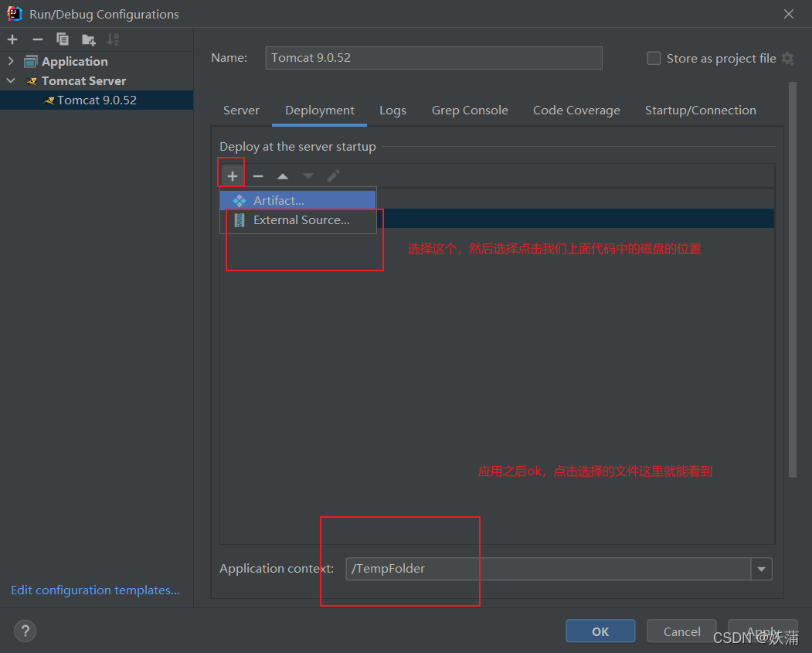
Task: Move deployment item down
Action: tap(308, 177)
